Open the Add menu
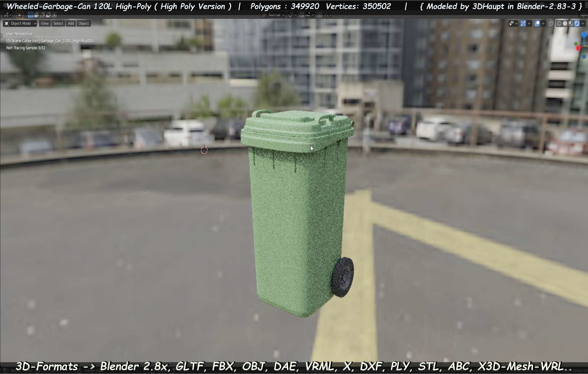Image resolution: width=588 pixels, height=374 pixels. [x=71, y=23]
